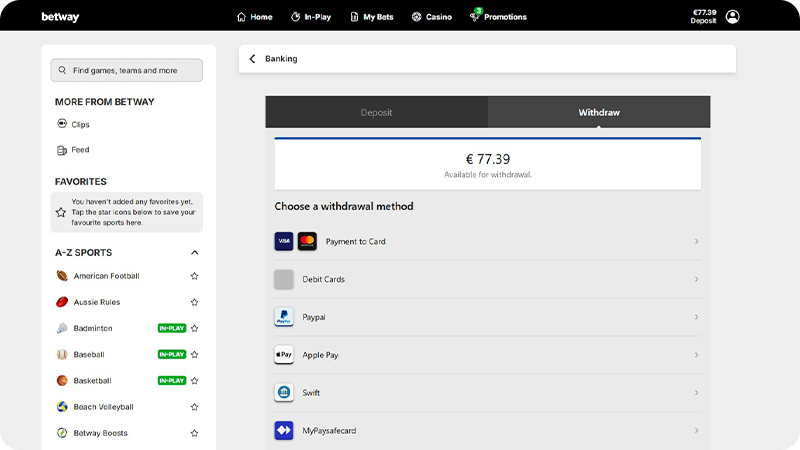Screen dimensions: 800x450
Task: Open MyPaysafecard row chevron
Action: [x=696, y=430]
